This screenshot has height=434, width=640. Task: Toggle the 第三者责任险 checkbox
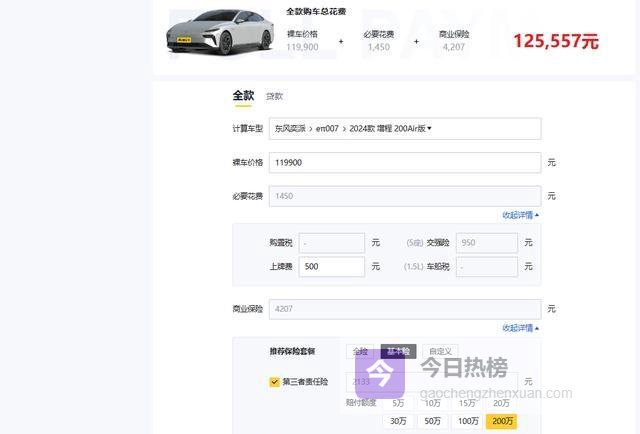tap(275, 381)
